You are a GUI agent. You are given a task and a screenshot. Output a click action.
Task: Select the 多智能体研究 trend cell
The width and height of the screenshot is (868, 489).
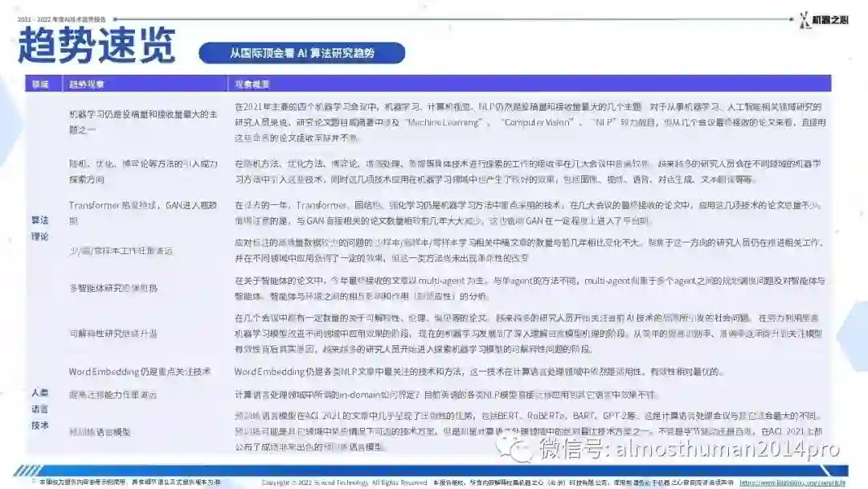pos(113,288)
